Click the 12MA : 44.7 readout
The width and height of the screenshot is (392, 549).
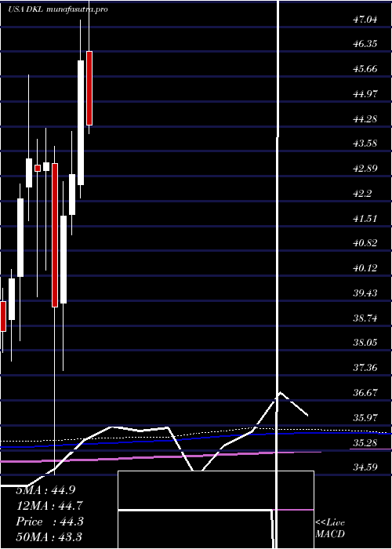coord(49,506)
